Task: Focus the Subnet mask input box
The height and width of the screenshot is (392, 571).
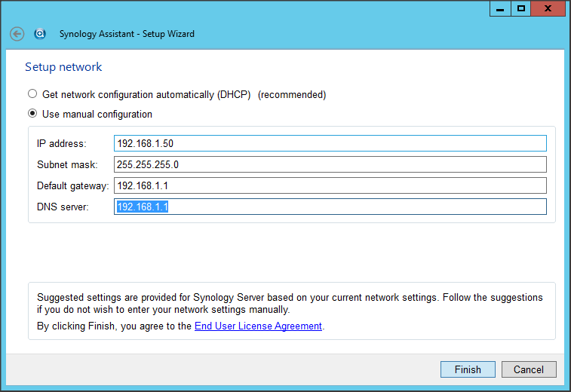Action: (330, 164)
